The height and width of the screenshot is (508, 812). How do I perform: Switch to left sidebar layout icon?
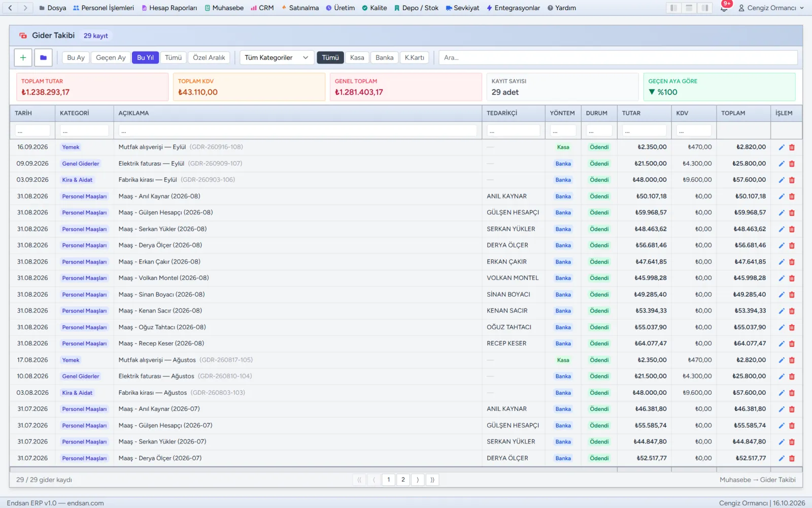[x=673, y=8]
